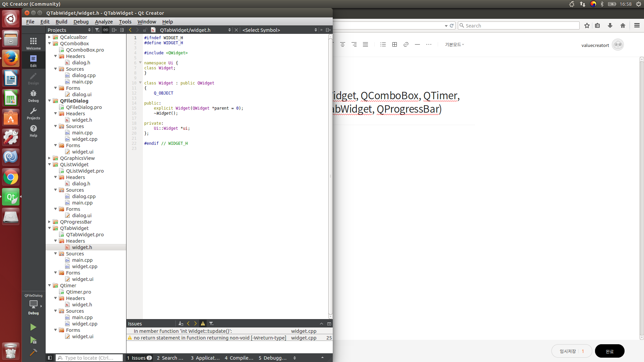Viewport: 644px width, 362px height.
Task: Collapse the line 6 namespace fold marker
Action: (140, 63)
